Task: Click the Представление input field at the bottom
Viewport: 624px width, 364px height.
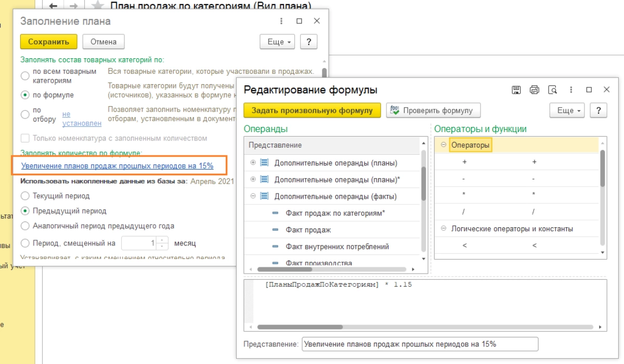Action: [420, 344]
